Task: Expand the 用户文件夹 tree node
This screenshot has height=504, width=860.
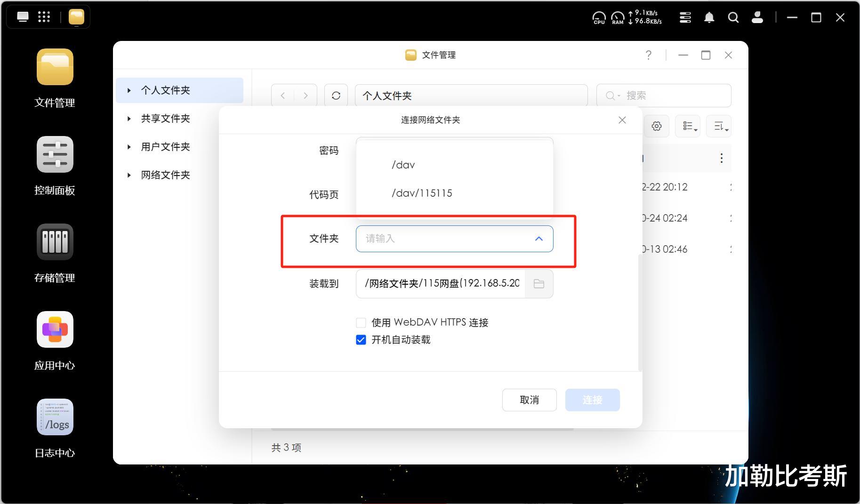Action: tap(129, 147)
